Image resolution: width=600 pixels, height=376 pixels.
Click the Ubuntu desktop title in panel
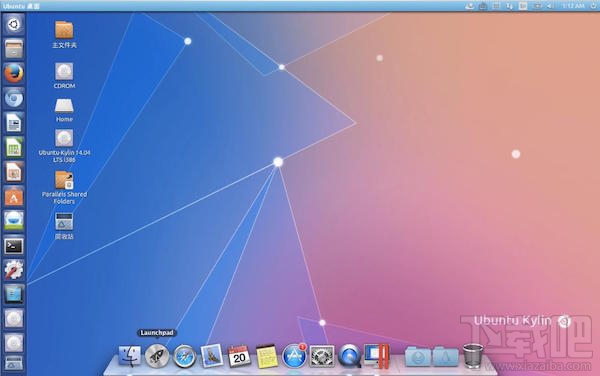tap(21, 6)
